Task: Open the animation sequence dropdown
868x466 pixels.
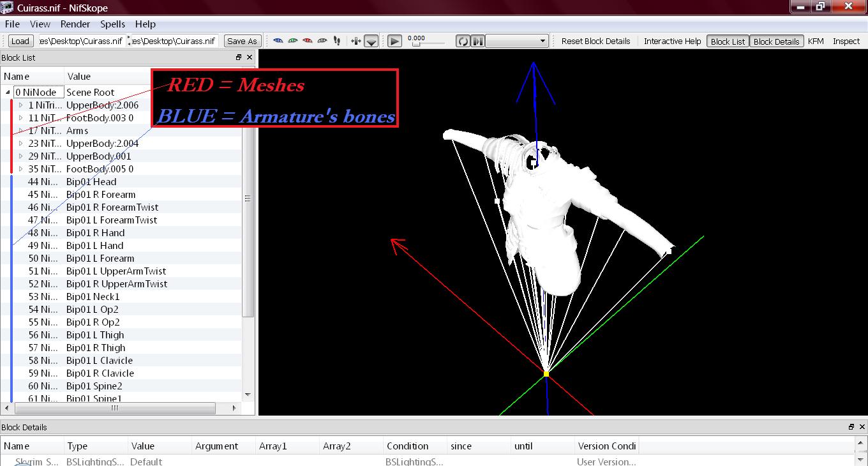Action: coord(517,41)
